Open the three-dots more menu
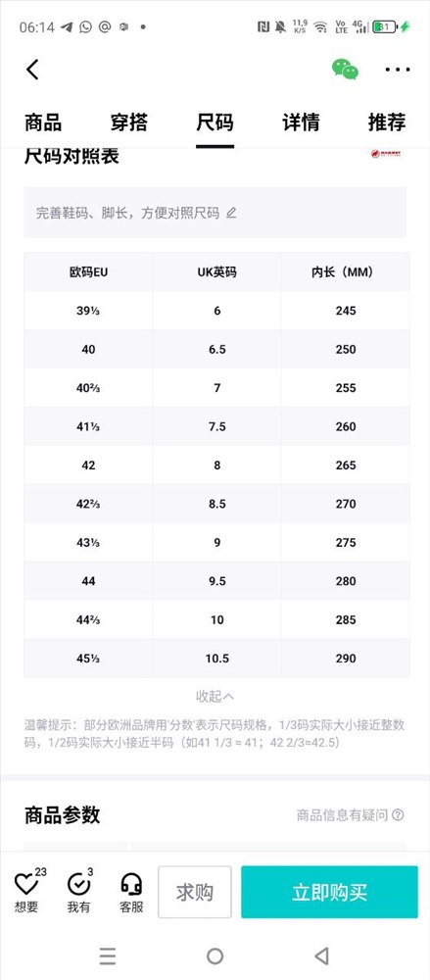 (398, 70)
